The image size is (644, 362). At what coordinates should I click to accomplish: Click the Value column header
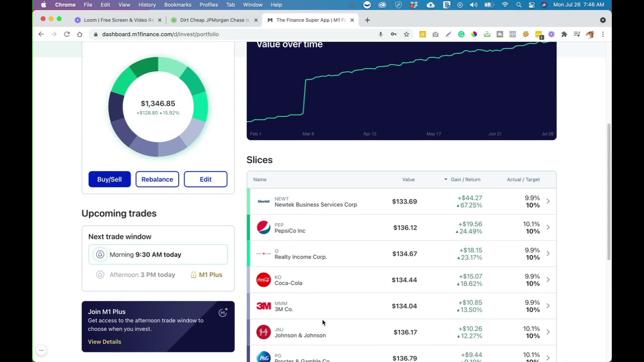pos(409,179)
